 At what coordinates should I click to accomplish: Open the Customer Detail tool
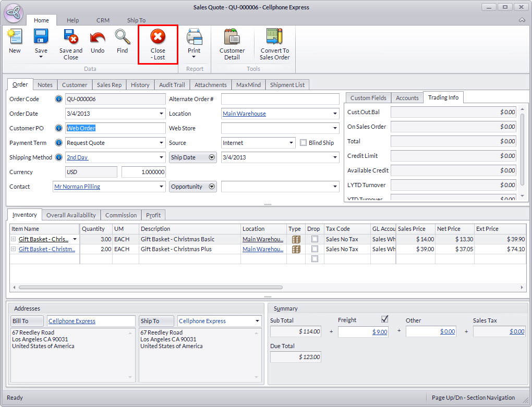232,38
